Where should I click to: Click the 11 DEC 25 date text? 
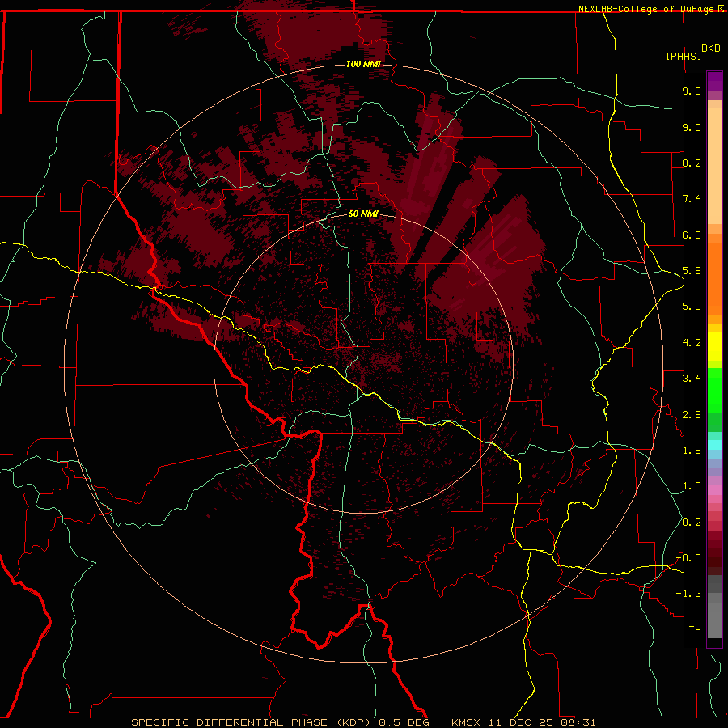tap(520, 722)
